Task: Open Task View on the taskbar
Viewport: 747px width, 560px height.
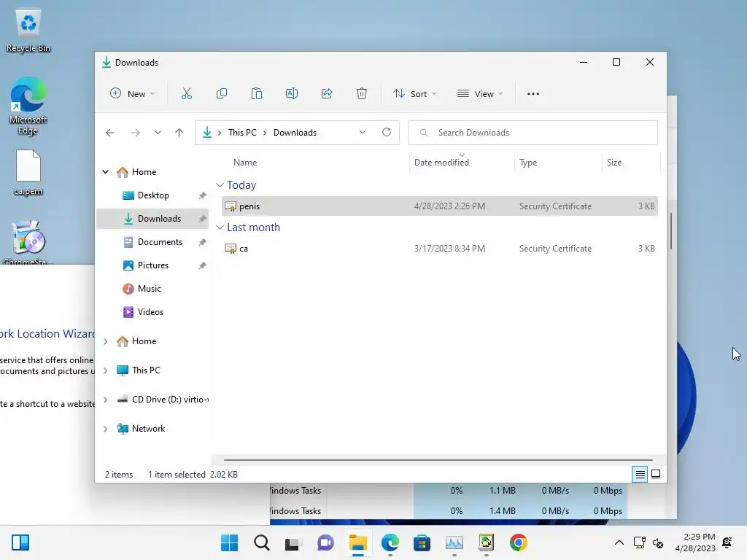Action: (x=292, y=542)
